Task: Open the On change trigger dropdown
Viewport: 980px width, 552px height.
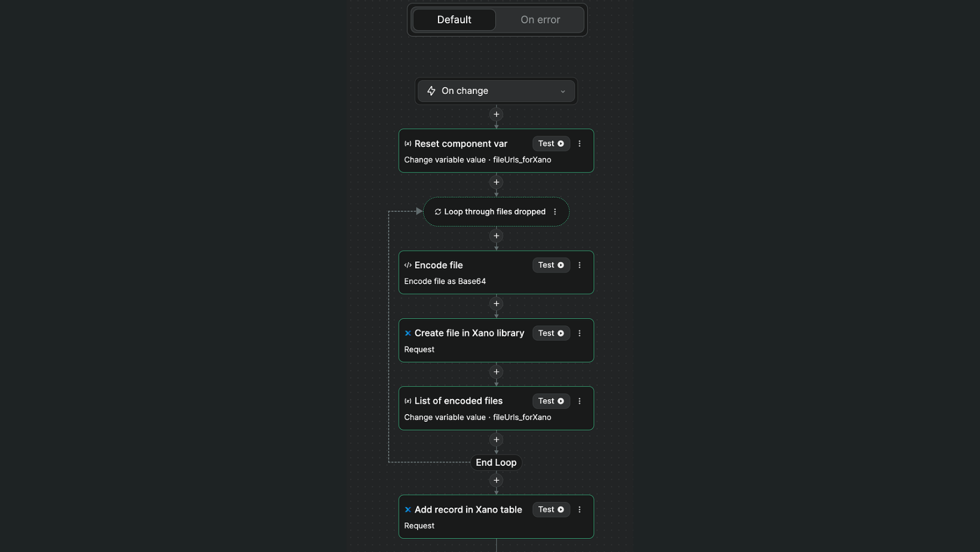Action: tap(562, 91)
